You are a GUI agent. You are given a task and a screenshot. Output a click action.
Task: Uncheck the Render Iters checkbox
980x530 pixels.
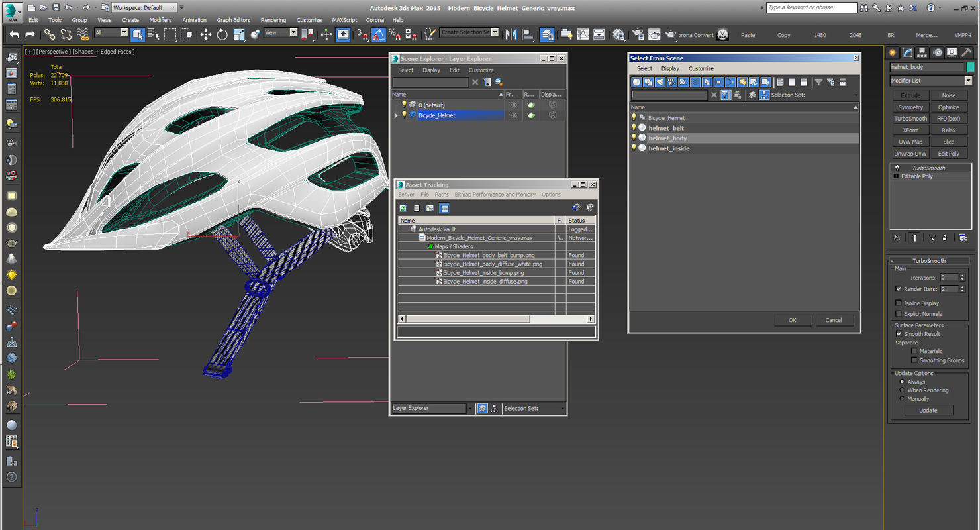pyautogui.click(x=899, y=289)
